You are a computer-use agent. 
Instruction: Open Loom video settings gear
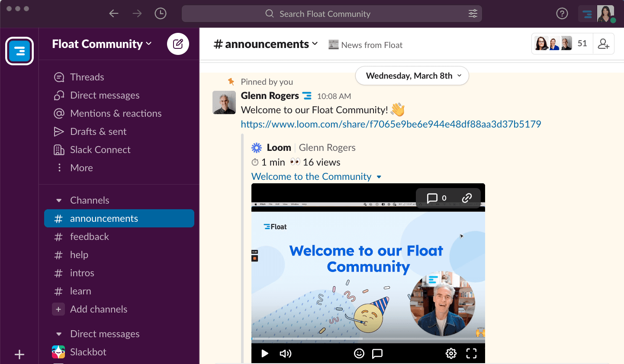click(x=451, y=353)
